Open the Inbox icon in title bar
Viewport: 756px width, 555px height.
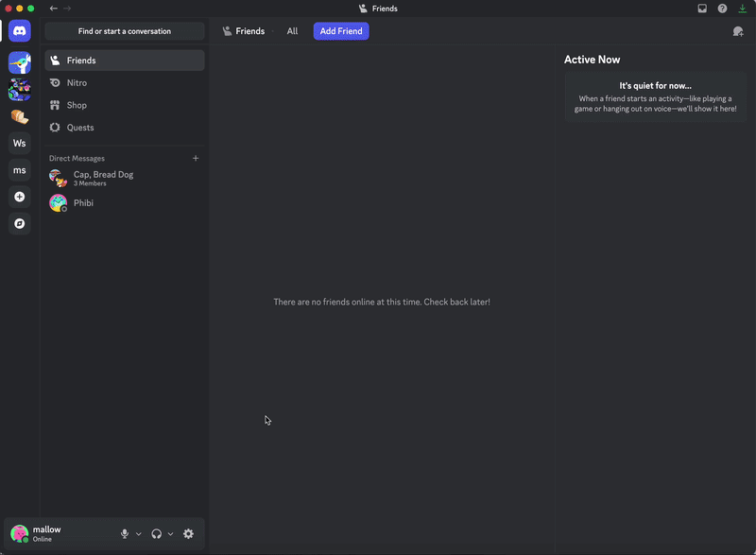702,9
